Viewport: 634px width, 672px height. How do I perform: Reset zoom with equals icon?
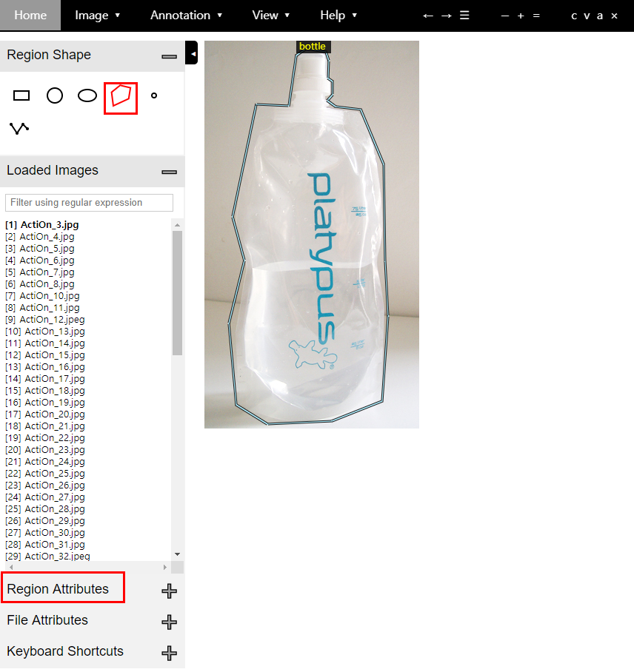(x=536, y=16)
